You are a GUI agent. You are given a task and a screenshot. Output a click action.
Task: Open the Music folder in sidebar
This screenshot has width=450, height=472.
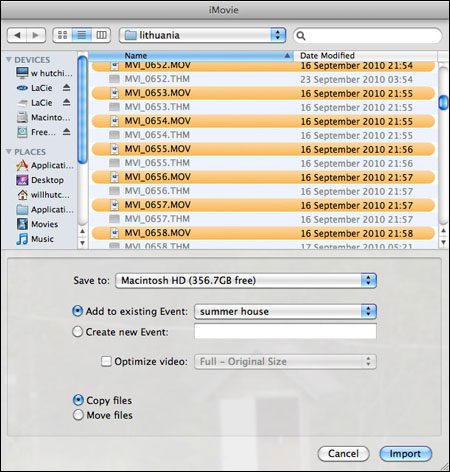[x=35, y=239]
